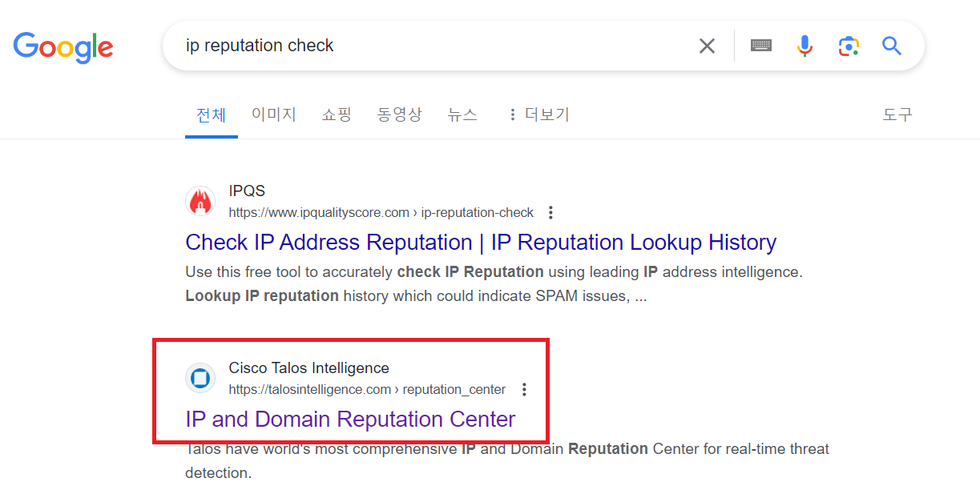Switch to the 쇼핑 tab
This screenshot has width=980, height=498.
[337, 114]
